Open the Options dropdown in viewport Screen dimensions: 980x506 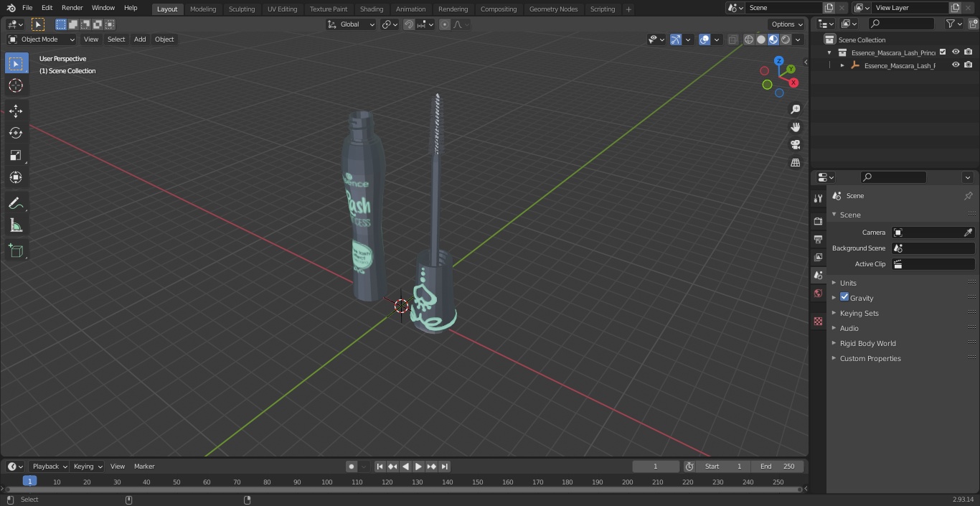(x=787, y=24)
